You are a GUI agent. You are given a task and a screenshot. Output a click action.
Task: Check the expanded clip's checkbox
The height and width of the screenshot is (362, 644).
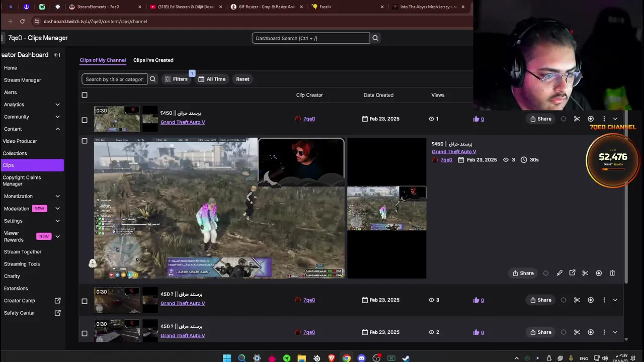tap(85, 141)
